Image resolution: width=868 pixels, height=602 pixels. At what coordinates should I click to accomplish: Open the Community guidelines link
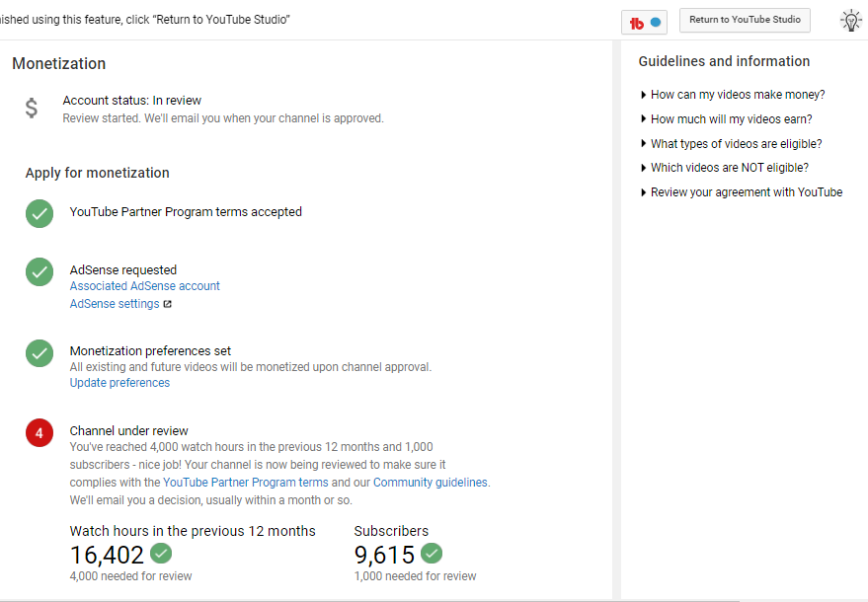[x=431, y=483]
